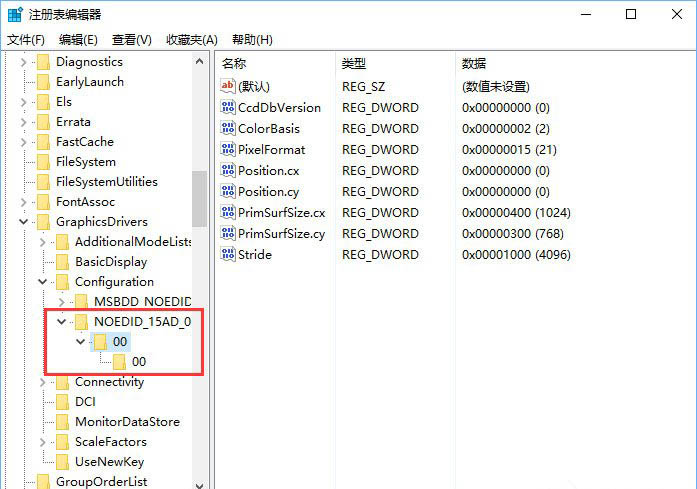Click the folder icon for GraphicsDrivers
Image resolution: width=697 pixels, height=489 pixels.
click(43, 222)
